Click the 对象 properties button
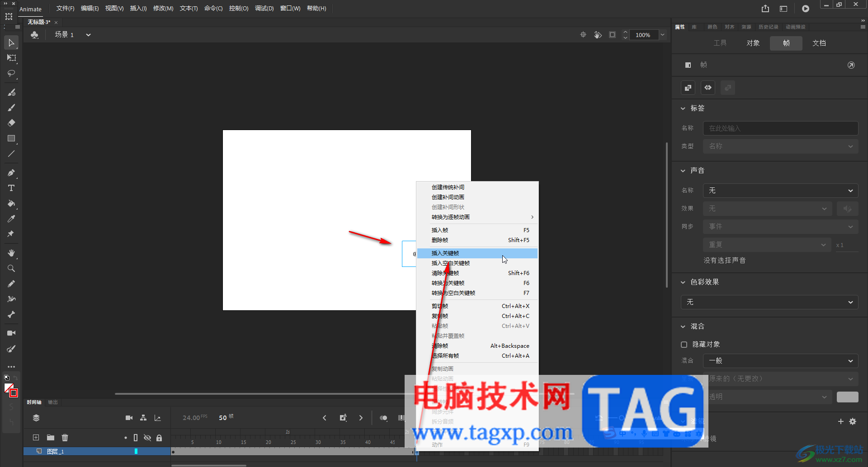 [753, 43]
